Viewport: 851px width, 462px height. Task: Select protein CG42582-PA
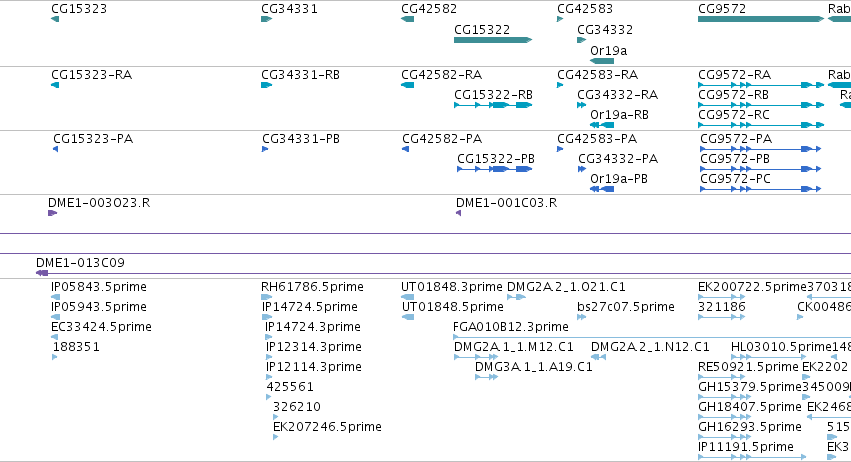(x=442, y=138)
